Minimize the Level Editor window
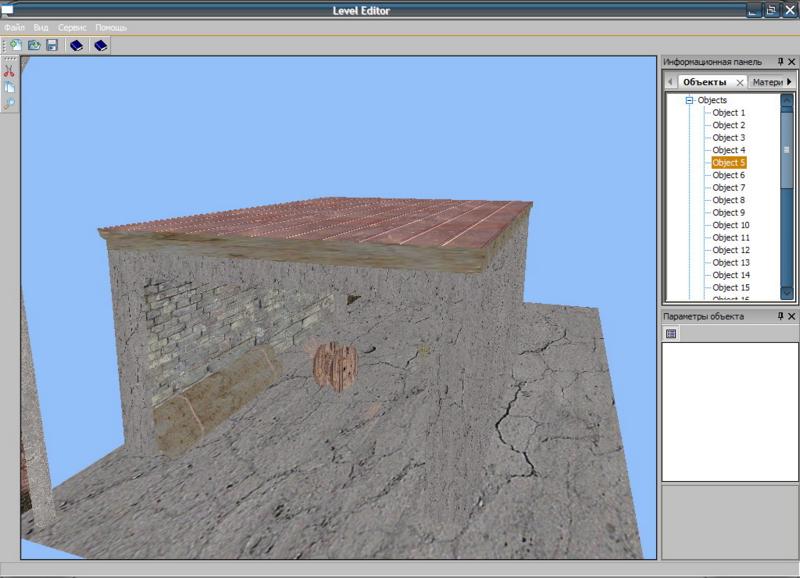This screenshot has width=800, height=578. point(753,10)
